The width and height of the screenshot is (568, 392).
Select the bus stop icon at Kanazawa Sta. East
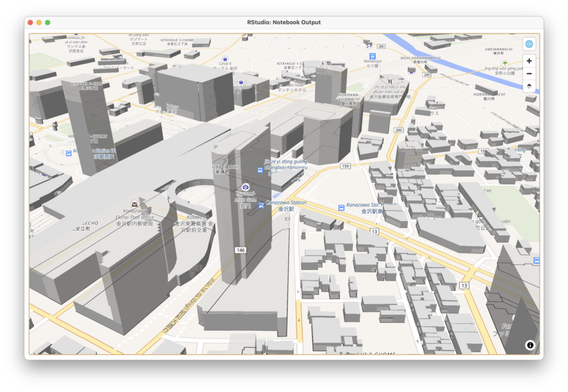tap(341, 207)
